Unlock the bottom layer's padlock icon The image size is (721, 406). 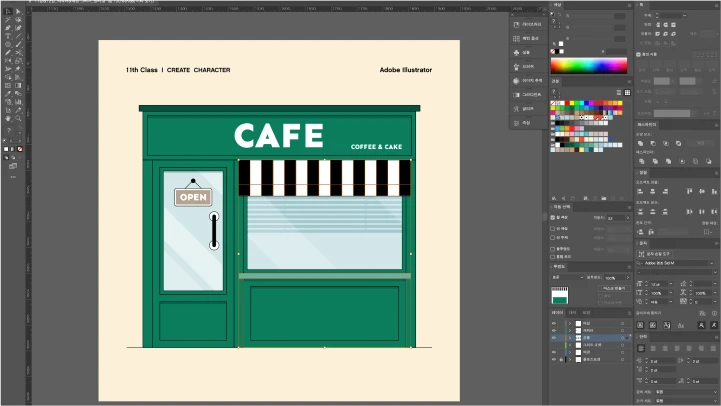click(x=561, y=359)
